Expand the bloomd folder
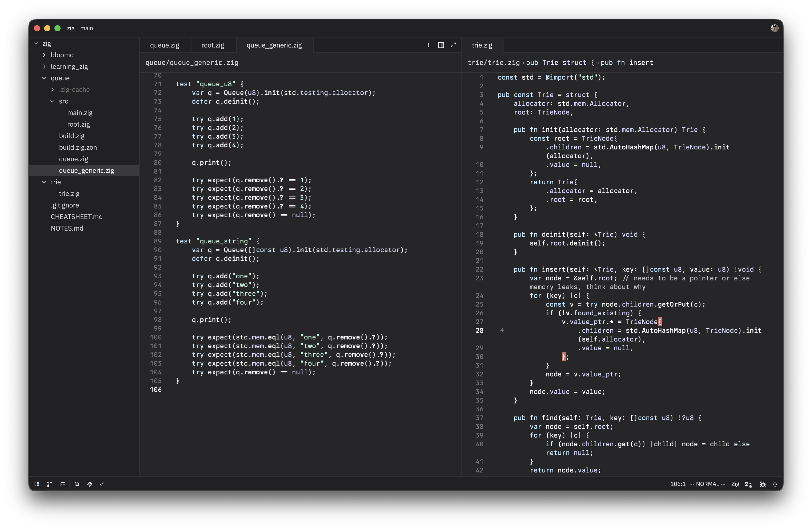 (x=62, y=55)
